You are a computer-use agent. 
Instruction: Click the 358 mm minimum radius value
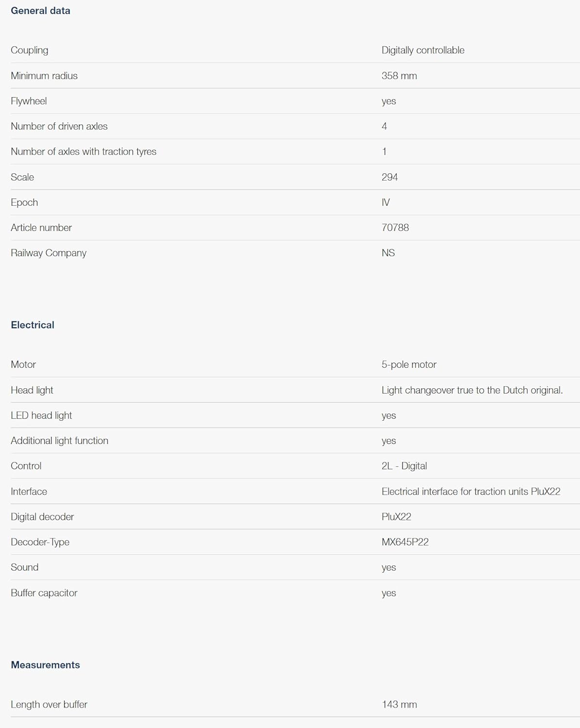399,76
